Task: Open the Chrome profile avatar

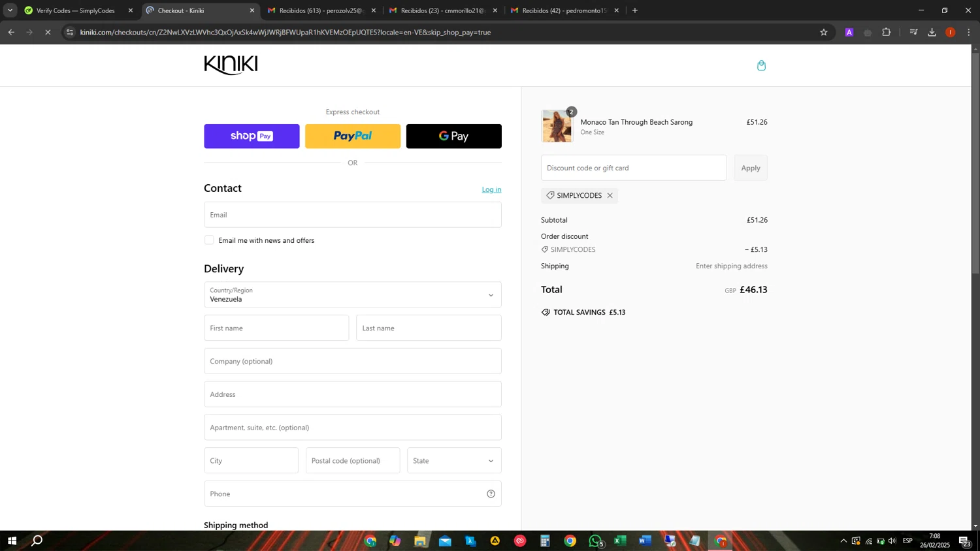Action: pyautogui.click(x=950, y=32)
